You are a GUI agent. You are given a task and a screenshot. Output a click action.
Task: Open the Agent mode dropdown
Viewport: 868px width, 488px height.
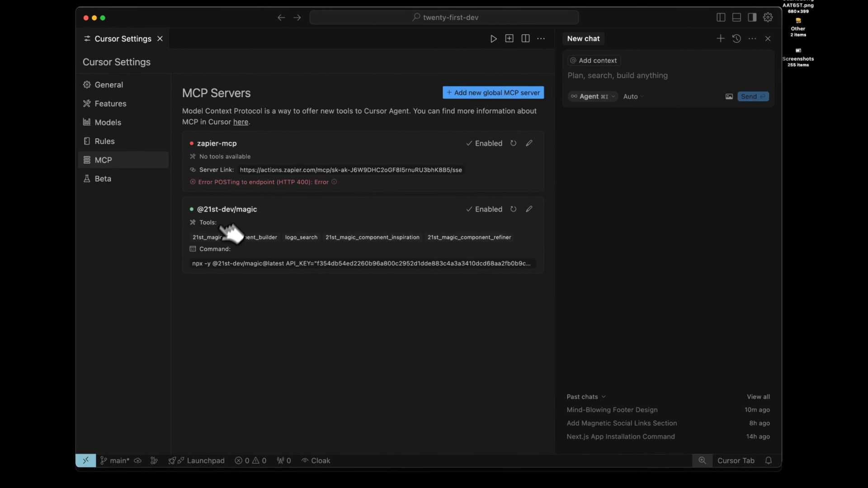tap(592, 97)
